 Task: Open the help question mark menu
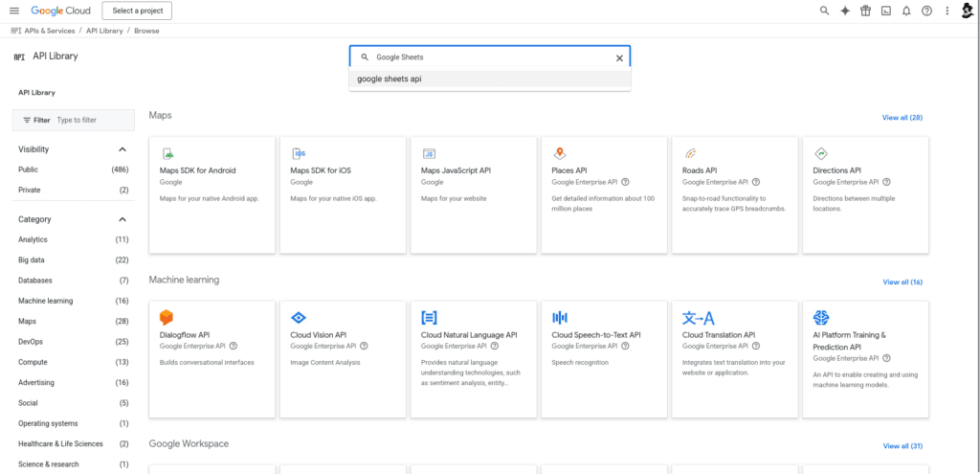pyautogui.click(x=926, y=11)
